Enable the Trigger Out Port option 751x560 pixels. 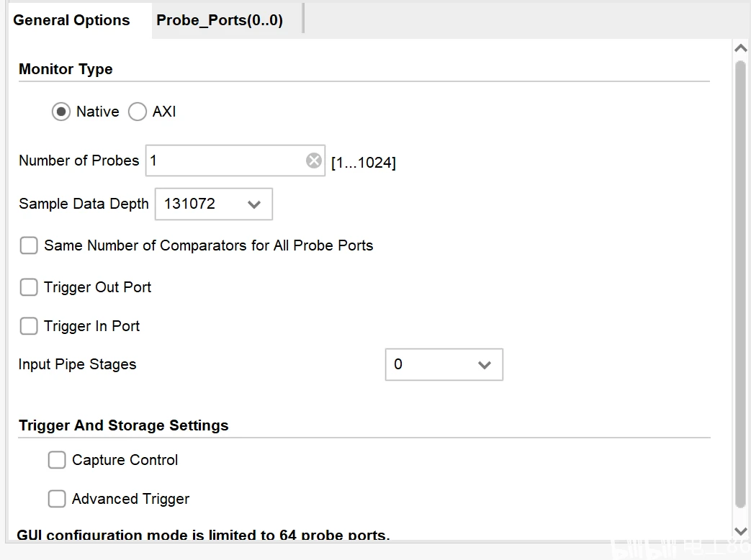(x=29, y=288)
